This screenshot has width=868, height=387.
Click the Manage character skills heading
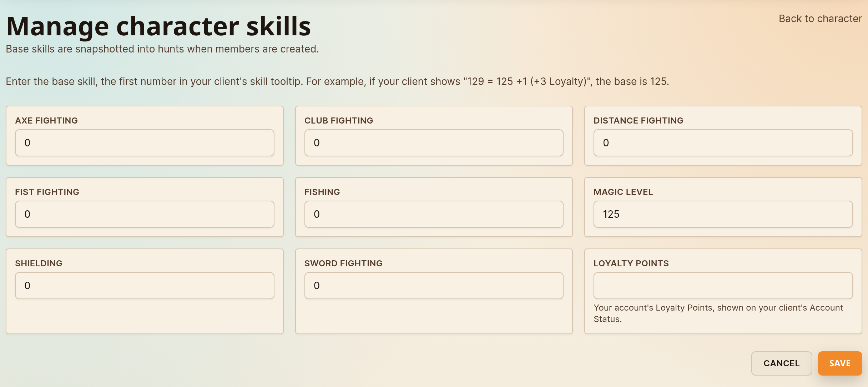coord(158,26)
